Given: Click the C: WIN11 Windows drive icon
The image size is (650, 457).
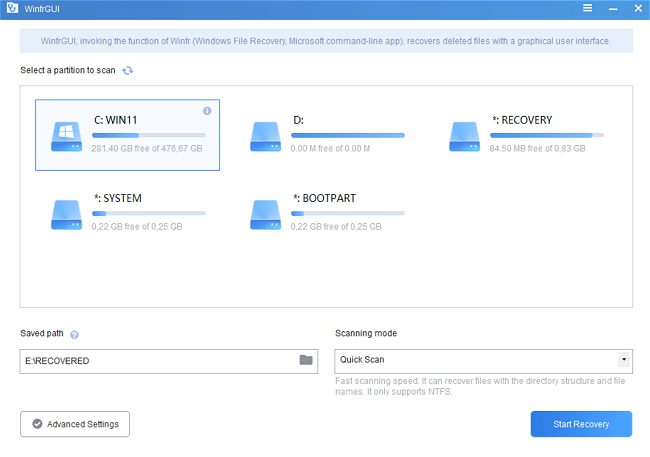Looking at the screenshot, I should tap(66, 136).
